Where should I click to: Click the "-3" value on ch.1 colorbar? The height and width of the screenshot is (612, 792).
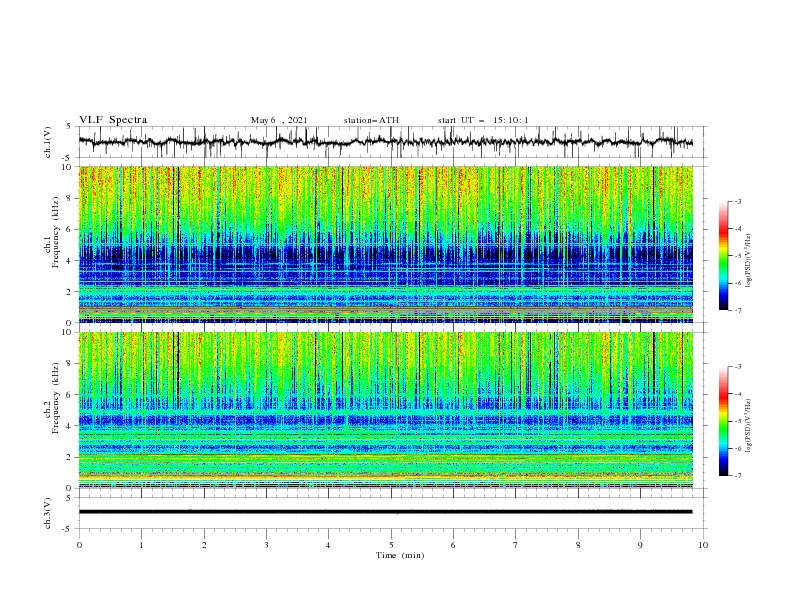point(737,201)
